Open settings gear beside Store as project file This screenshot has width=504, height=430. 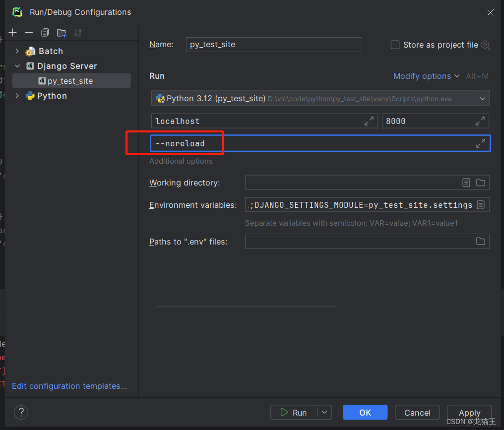[x=485, y=45]
